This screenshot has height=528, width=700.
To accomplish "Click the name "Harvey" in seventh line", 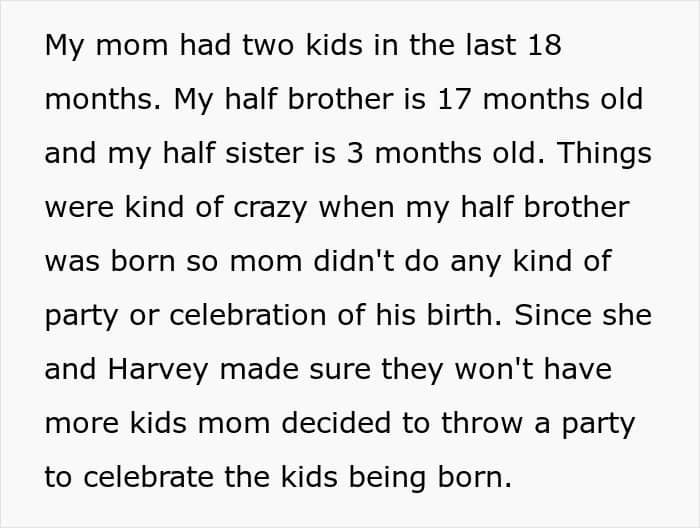I will coord(158,370).
